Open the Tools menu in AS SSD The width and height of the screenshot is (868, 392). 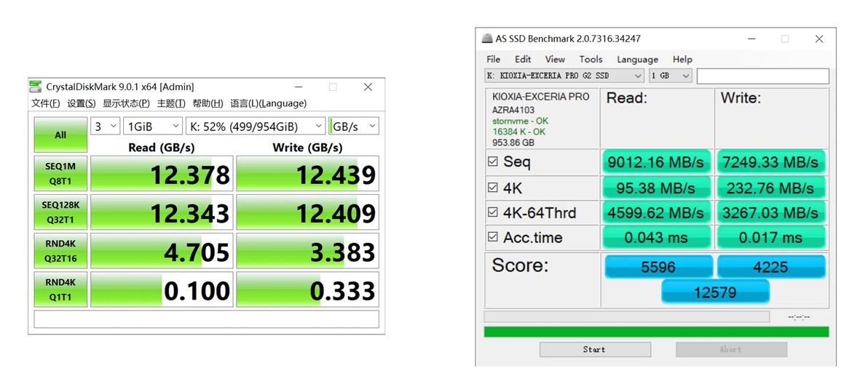point(591,59)
